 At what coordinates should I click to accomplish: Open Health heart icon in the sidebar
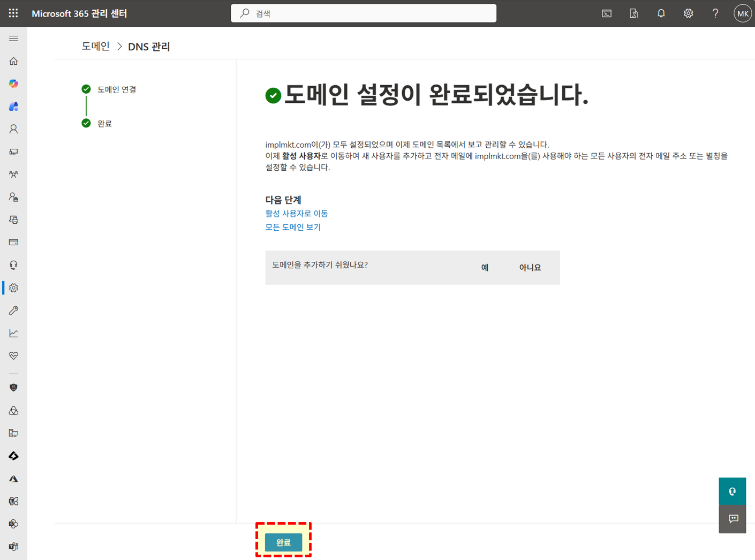[14, 355]
